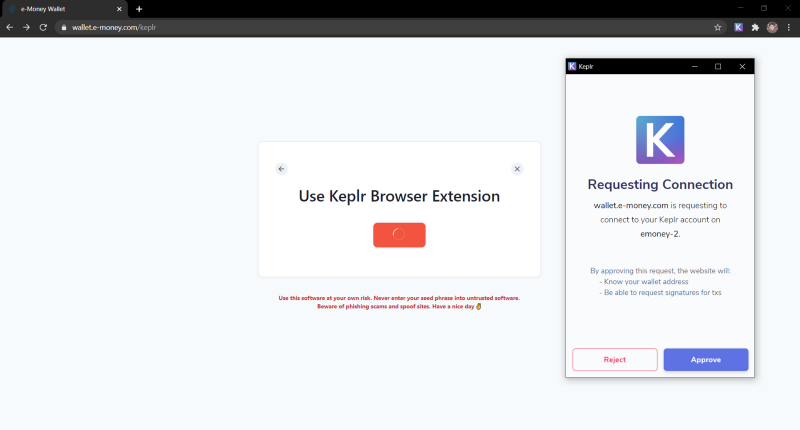Open the Chrome profile avatar
The width and height of the screenshot is (800, 430).
(772, 28)
